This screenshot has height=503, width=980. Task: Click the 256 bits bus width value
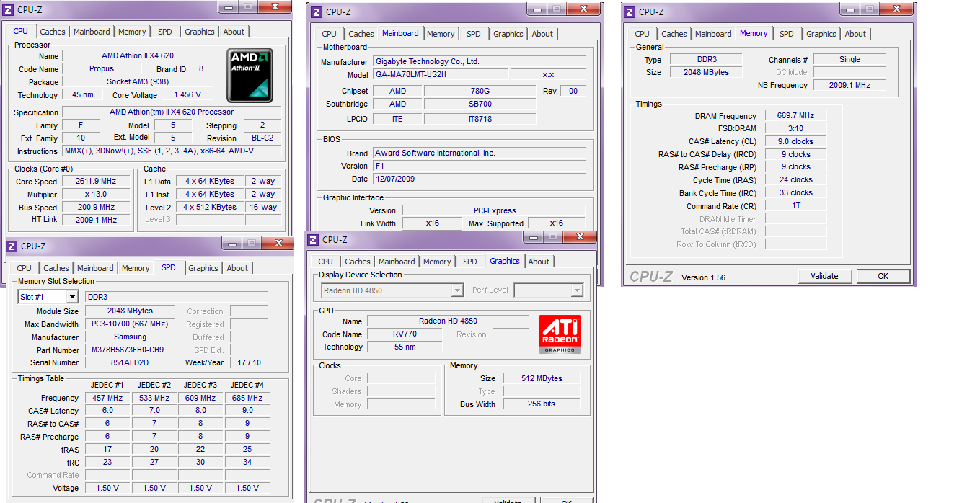click(542, 404)
